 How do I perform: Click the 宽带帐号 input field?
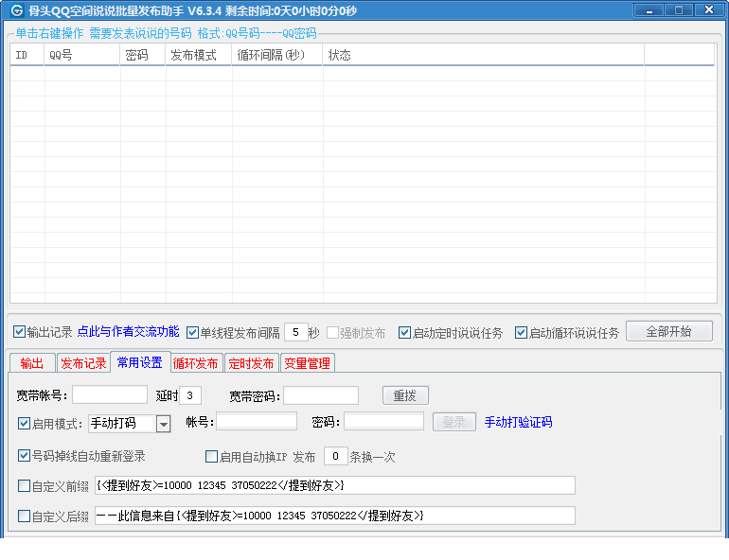coord(110,394)
